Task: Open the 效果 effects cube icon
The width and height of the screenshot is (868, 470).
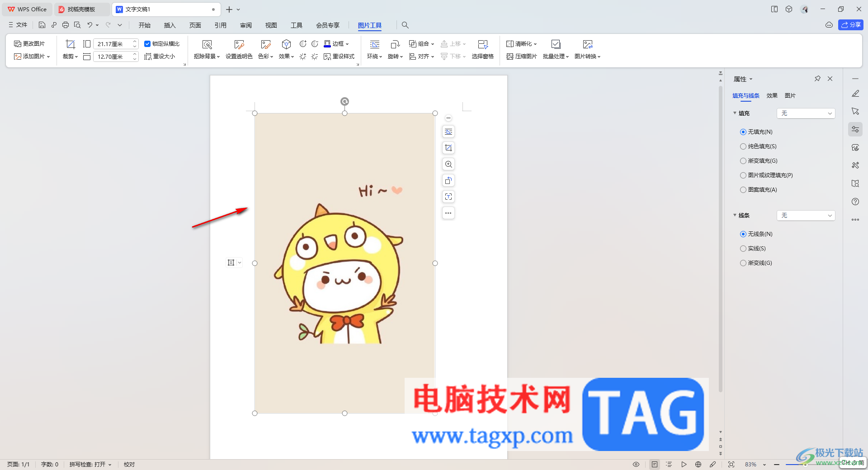Action: (x=286, y=44)
